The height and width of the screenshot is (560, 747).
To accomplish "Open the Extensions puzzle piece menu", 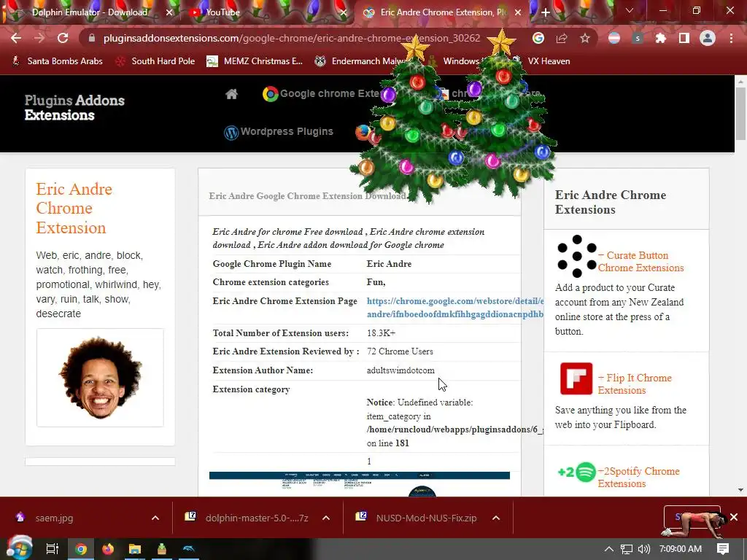I will pos(661,38).
